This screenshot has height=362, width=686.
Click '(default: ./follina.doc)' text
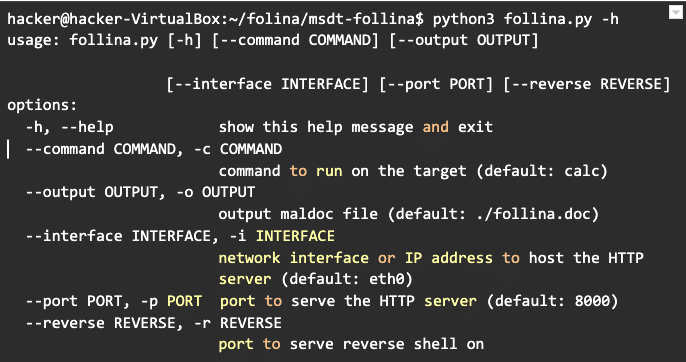pos(493,214)
